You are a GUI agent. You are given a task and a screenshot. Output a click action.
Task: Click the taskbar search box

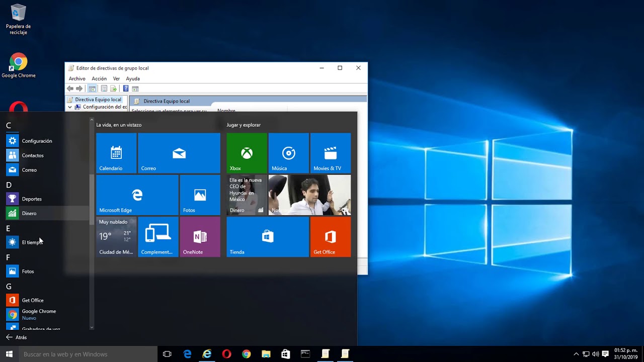pyautogui.click(x=88, y=354)
